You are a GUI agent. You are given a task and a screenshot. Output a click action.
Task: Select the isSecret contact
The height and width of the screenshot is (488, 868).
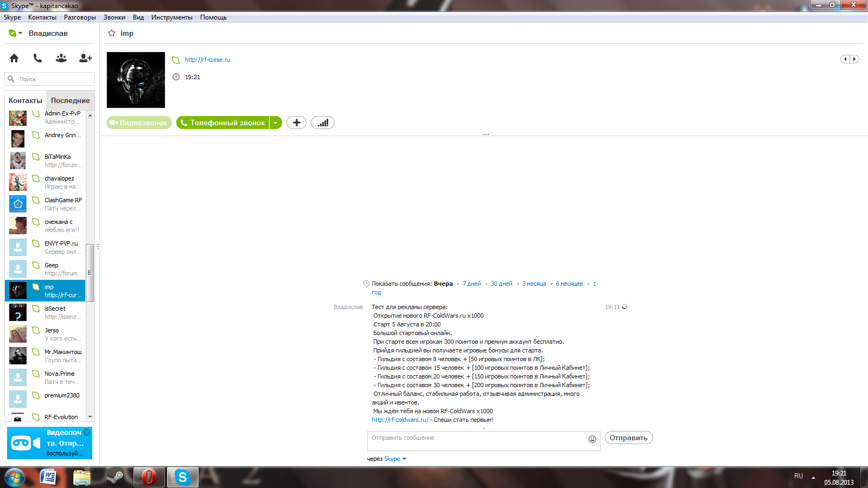tap(46, 312)
